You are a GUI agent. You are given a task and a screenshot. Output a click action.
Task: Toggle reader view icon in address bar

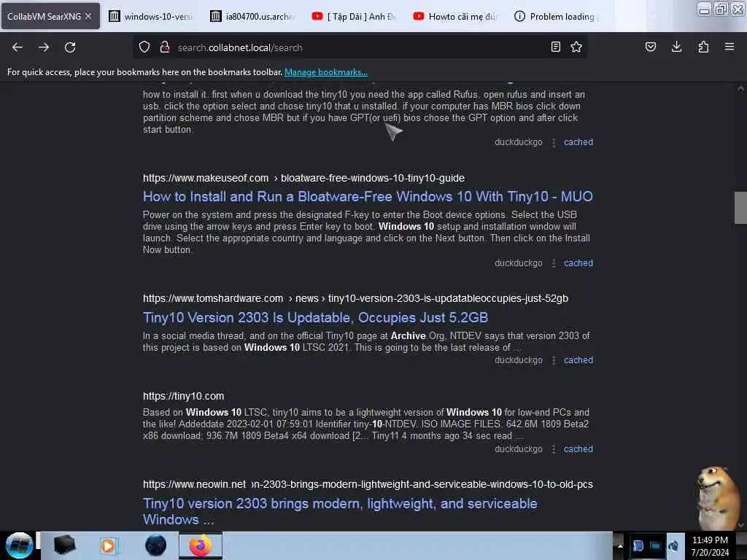click(x=555, y=47)
